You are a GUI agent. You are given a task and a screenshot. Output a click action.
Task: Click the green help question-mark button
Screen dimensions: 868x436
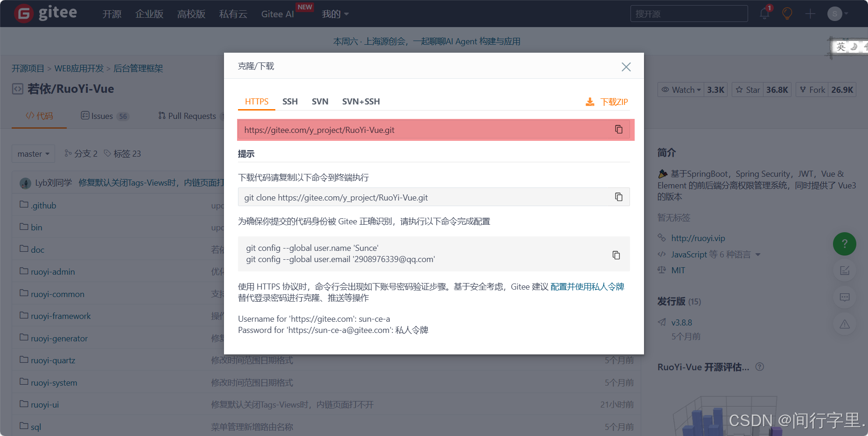[x=845, y=244]
